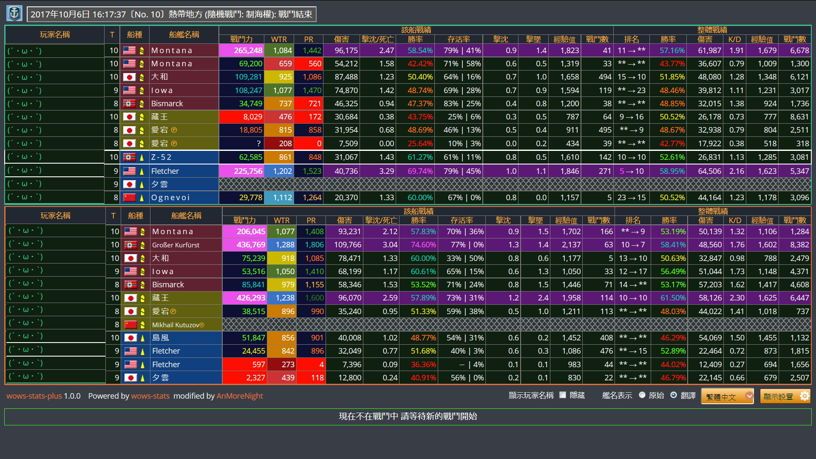Click the destroyer class icon beside Z-52
Viewport: 816px width, 459px height.
point(142,157)
